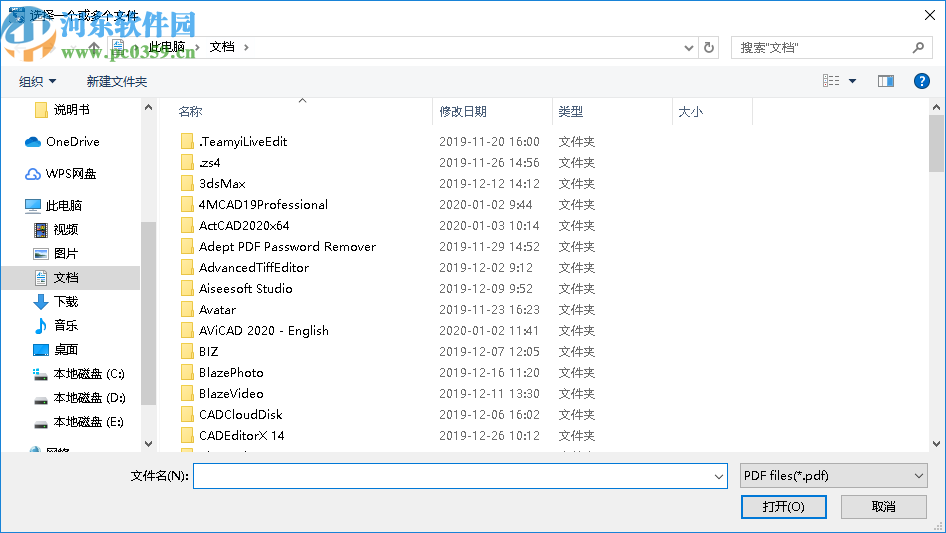Click folder icon of BIZ
946x533 pixels.
[x=187, y=351]
